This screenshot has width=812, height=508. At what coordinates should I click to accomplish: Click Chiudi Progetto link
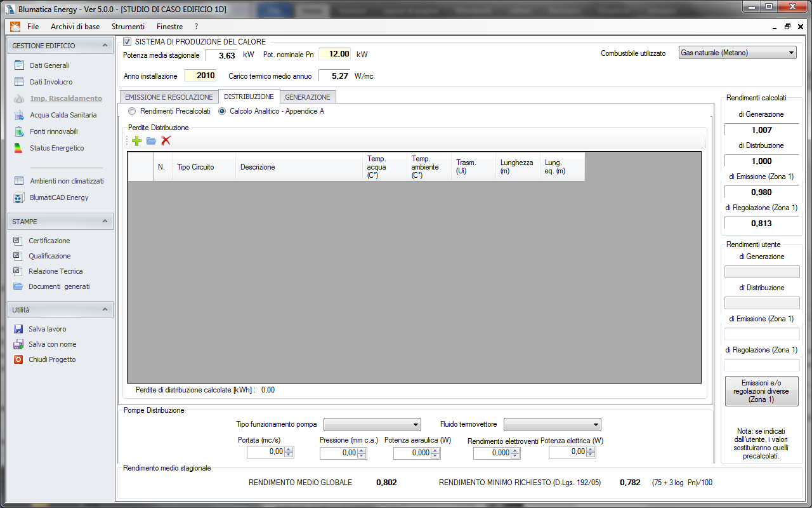pyautogui.click(x=52, y=359)
